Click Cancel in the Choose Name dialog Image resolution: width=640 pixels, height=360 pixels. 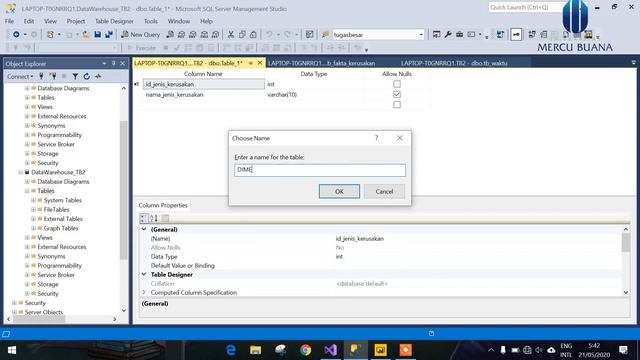click(384, 191)
